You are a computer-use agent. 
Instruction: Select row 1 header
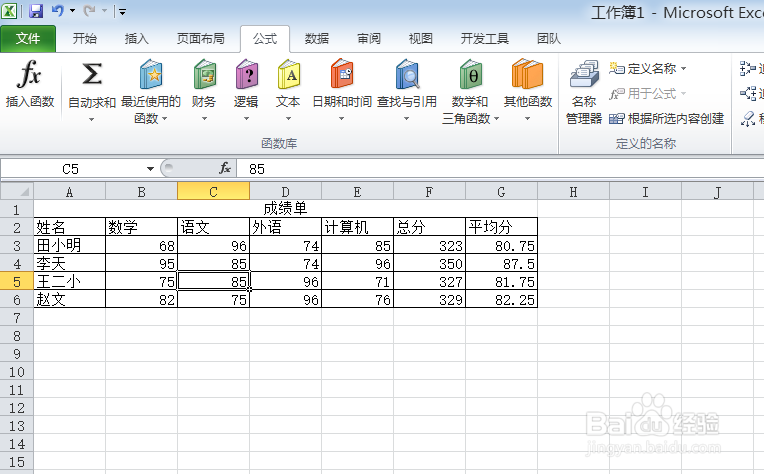click(x=17, y=209)
